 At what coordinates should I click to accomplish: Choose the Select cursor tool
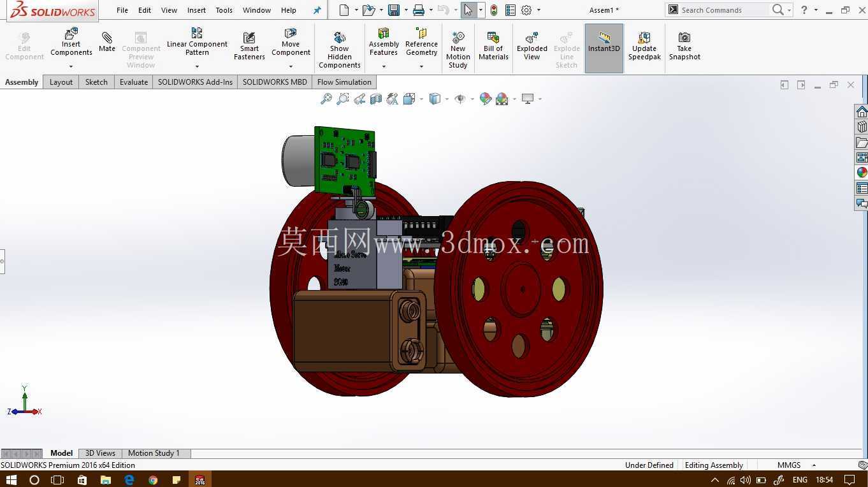468,10
